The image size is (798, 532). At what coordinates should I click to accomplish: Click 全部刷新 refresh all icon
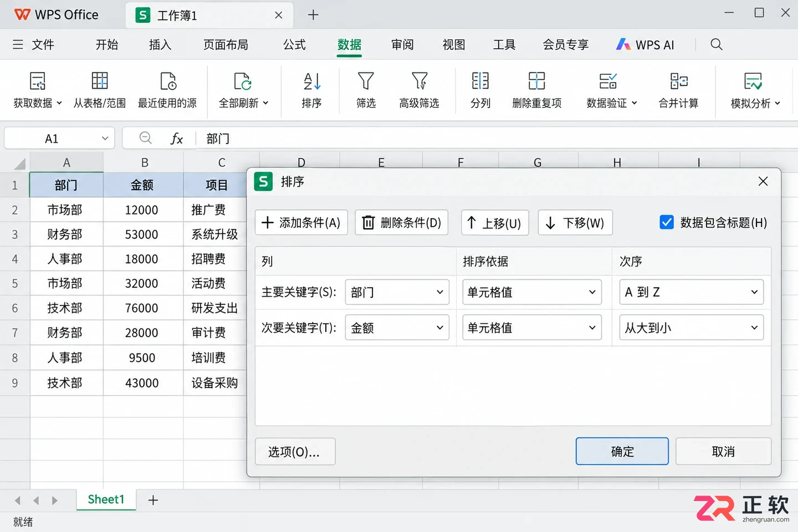(x=243, y=81)
